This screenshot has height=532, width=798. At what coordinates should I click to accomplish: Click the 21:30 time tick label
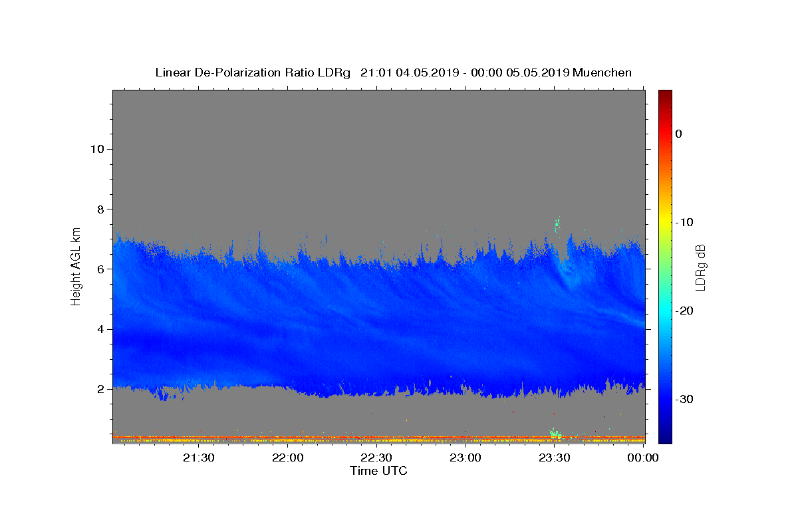click(x=198, y=458)
